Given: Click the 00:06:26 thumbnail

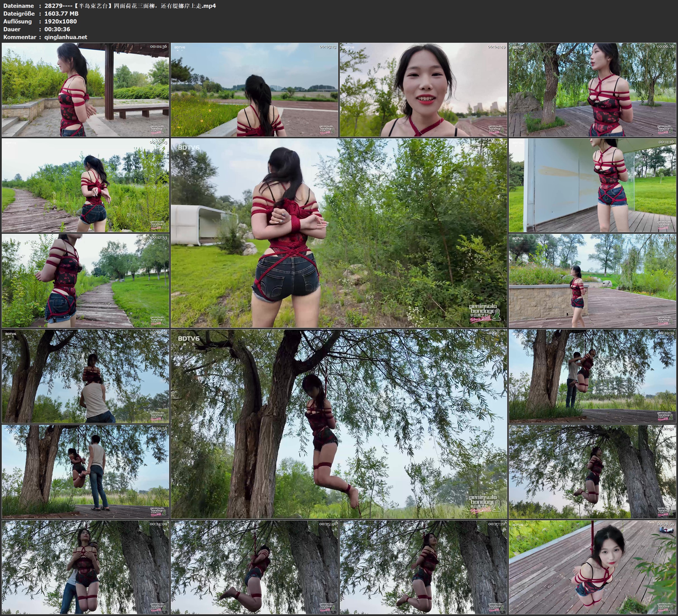Looking at the screenshot, I should coord(592,89).
